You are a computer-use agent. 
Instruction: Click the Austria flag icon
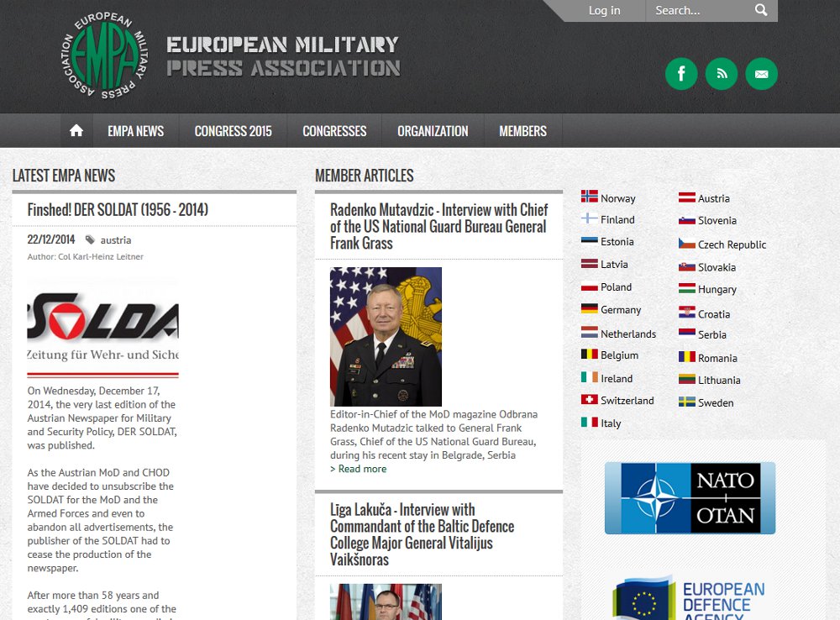point(687,197)
